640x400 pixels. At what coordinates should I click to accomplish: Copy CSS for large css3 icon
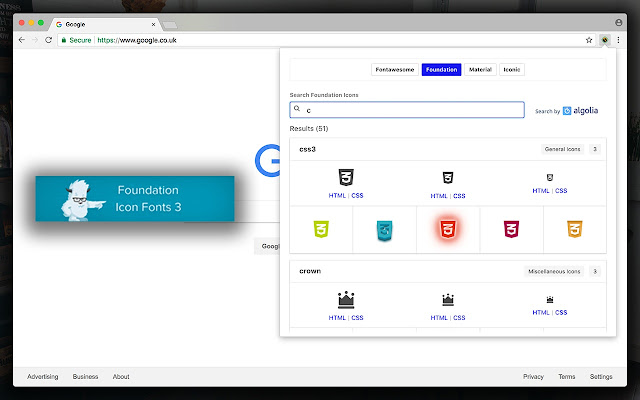coord(357,196)
